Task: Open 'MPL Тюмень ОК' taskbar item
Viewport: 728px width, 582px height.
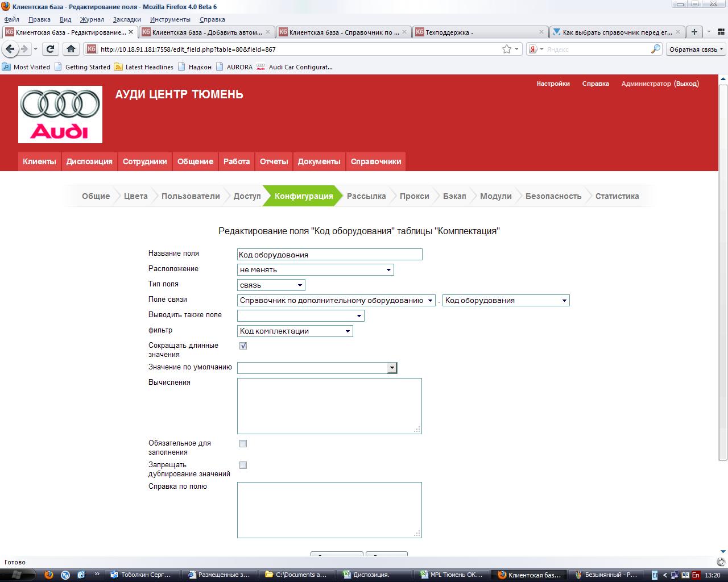Action: point(452,575)
